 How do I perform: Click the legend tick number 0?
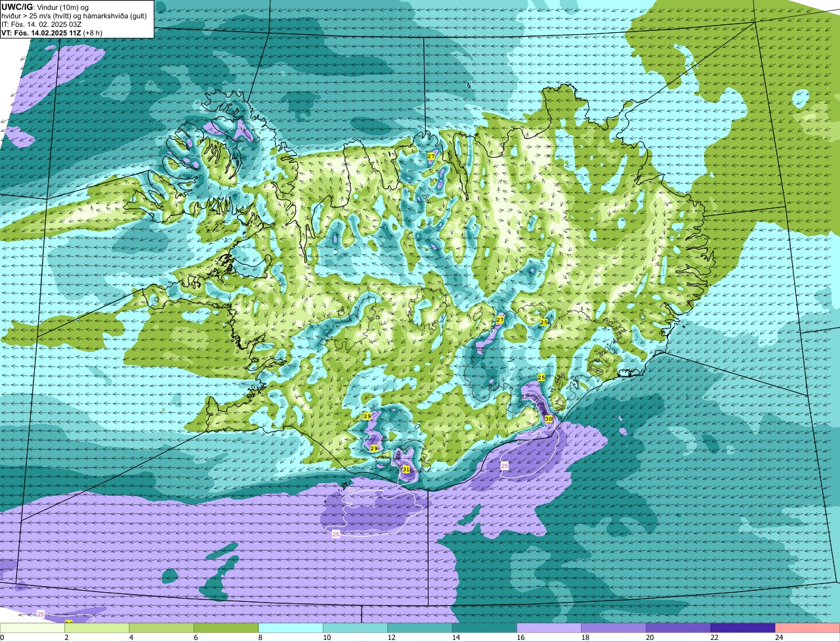coord(2,637)
